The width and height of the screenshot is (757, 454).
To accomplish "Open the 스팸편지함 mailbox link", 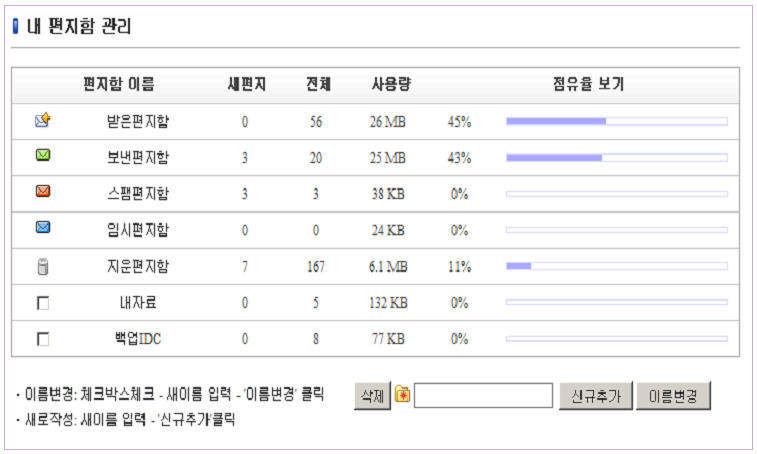I will click(137, 194).
